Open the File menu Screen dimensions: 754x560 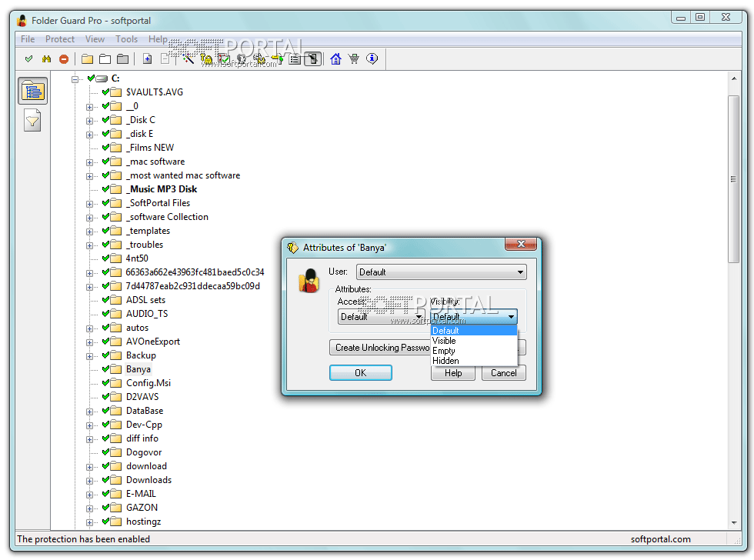(x=28, y=39)
